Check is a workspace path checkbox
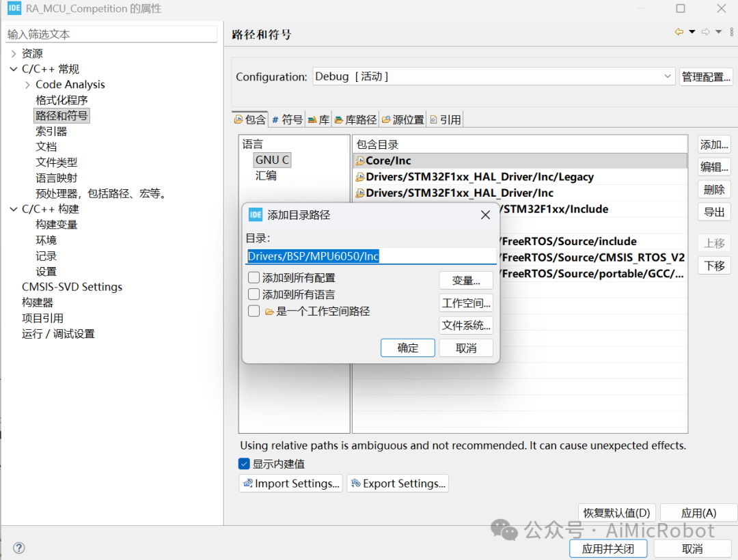 coord(254,311)
